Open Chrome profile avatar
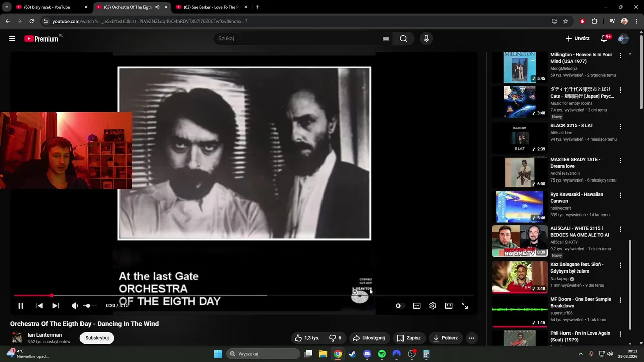This screenshot has width=644, height=362. click(624, 21)
